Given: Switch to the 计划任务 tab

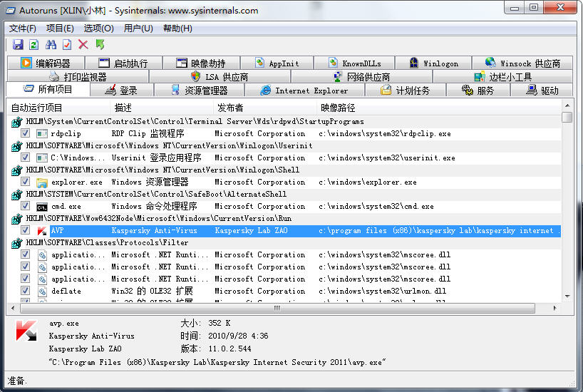Looking at the screenshot, I should point(406,91).
